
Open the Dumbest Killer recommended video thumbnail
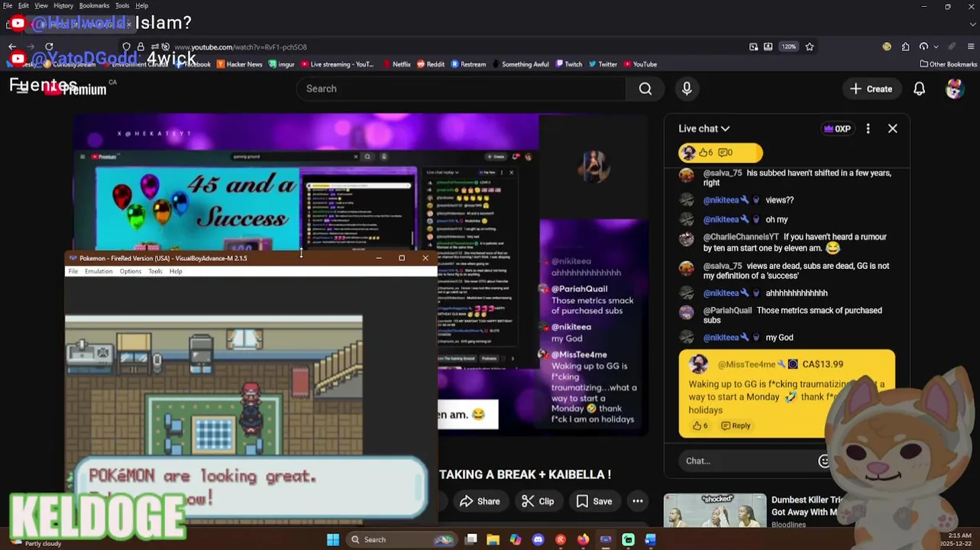click(x=715, y=512)
